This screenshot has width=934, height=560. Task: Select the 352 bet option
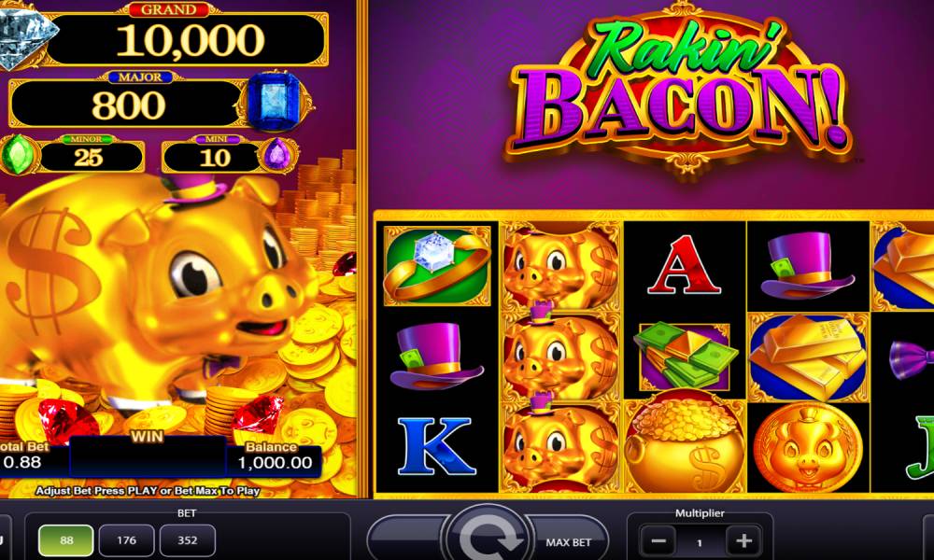[x=187, y=540]
